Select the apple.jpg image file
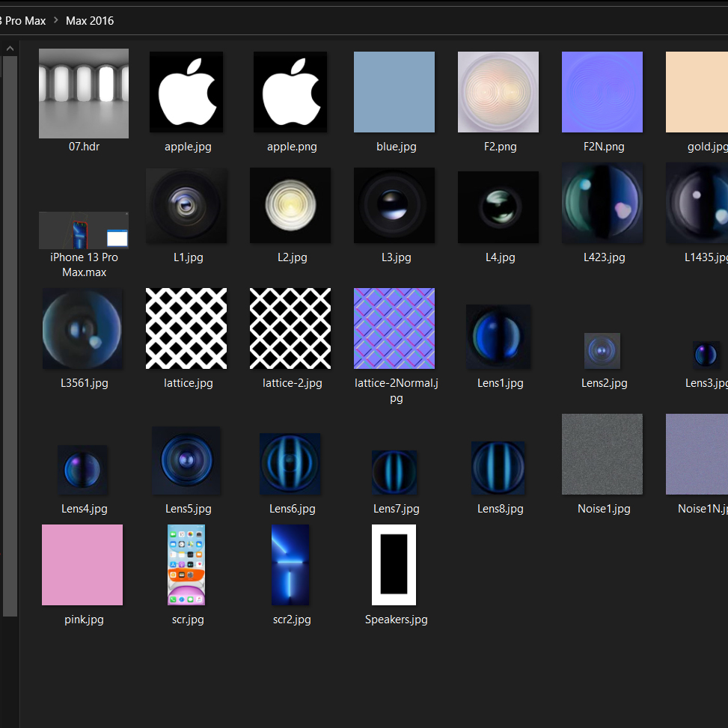Screen dimensions: 728x728 (186, 92)
